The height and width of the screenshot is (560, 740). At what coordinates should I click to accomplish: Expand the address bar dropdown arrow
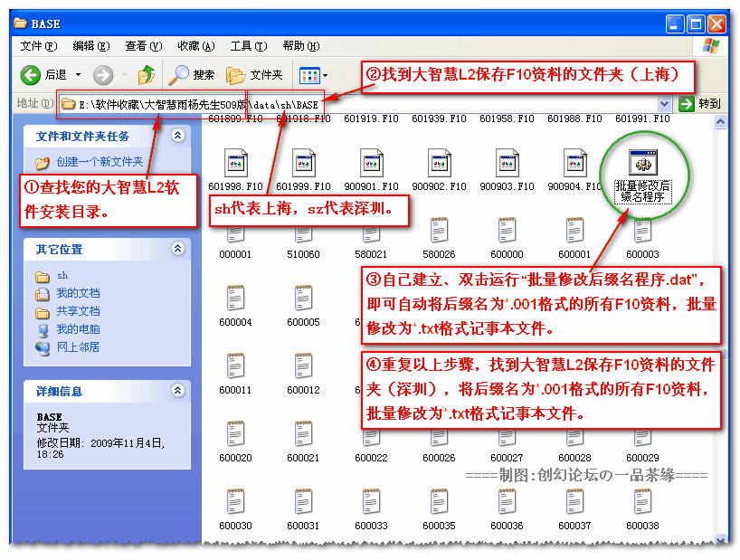click(x=665, y=103)
